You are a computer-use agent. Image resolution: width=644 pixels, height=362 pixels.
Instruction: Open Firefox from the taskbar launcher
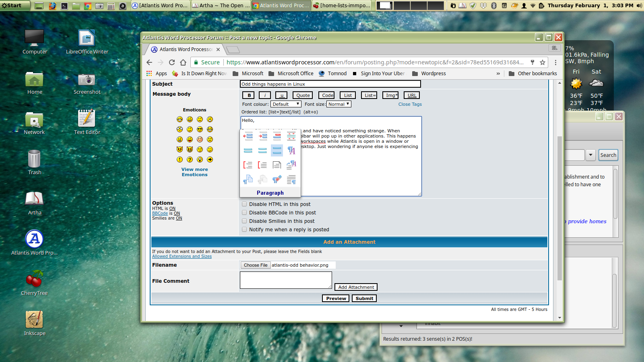(x=52, y=6)
